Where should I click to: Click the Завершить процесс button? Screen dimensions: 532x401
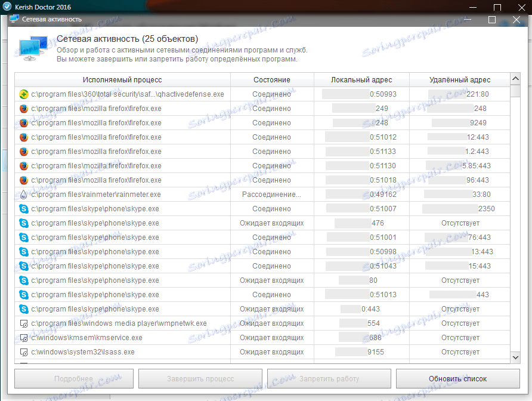point(200,378)
